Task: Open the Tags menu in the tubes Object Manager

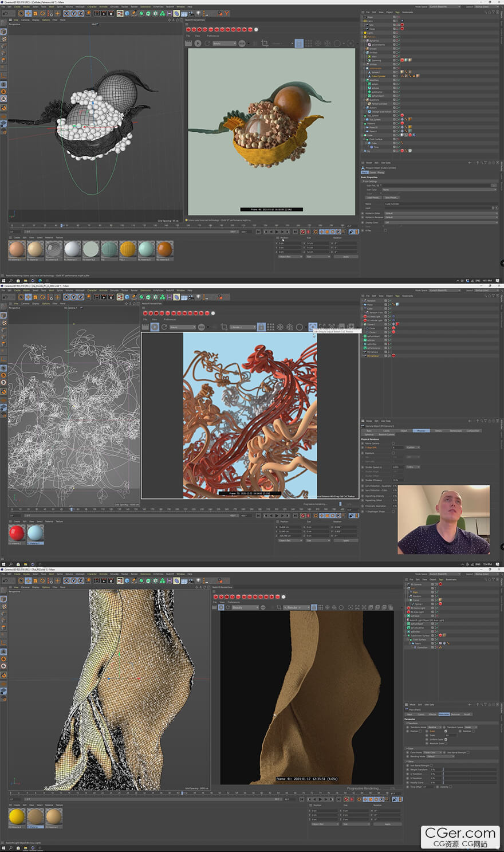Action: (397, 296)
